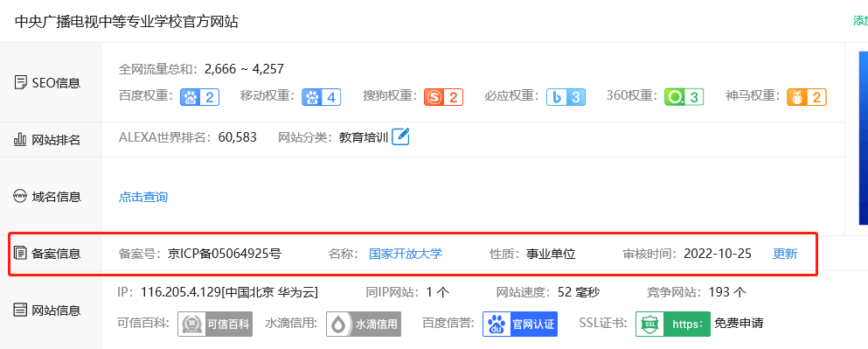Click the 免费申请 SSL certificate text
This screenshot has height=349, width=868.
point(739,323)
